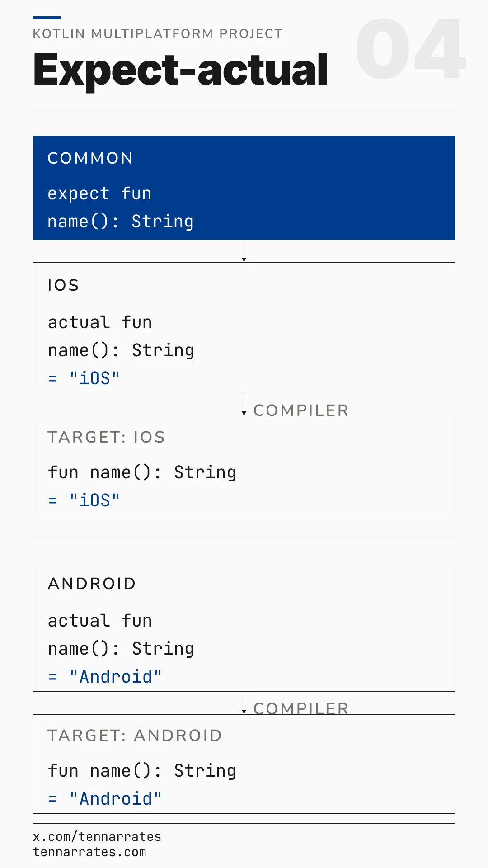Click the second COMPILER label
Screen dimensions: 488x868
tap(301, 708)
